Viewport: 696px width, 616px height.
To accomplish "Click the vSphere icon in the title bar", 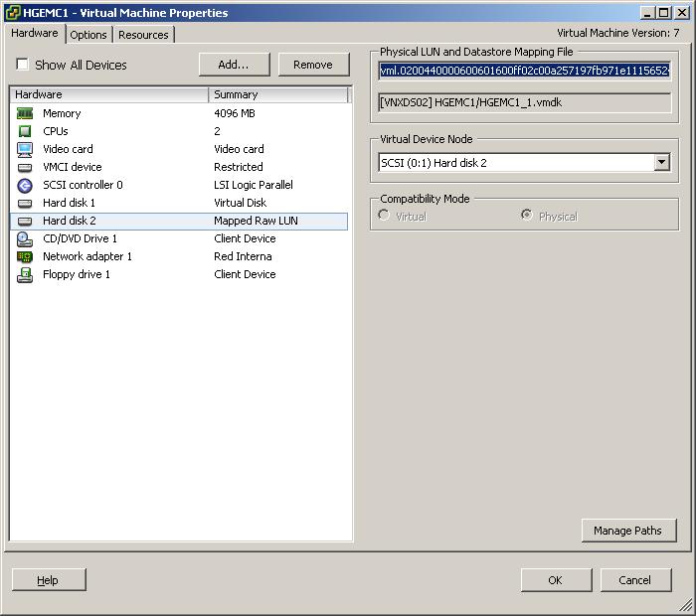I will pyautogui.click(x=12, y=12).
